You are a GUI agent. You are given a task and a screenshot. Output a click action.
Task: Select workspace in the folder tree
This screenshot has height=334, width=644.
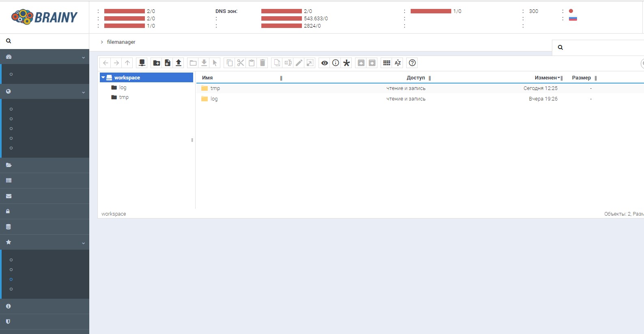[x=146, y=77]
